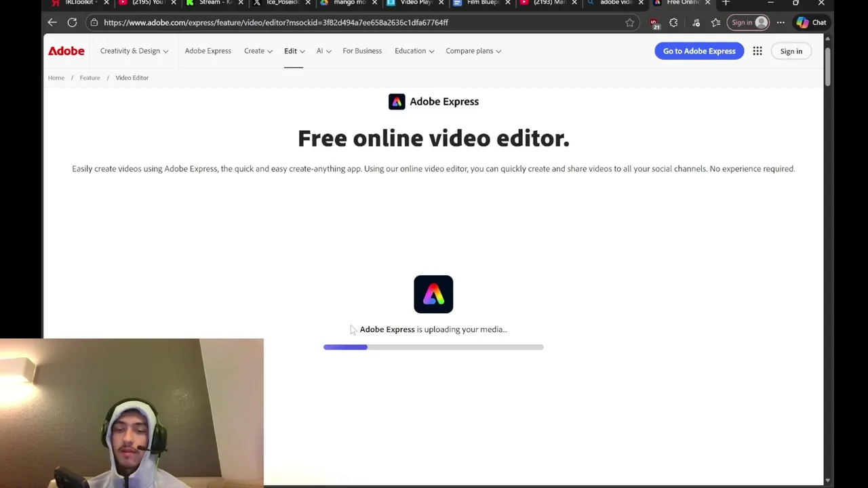
Task: Open the browser settings three-dot menu
Action: click(x=781, y=22)
